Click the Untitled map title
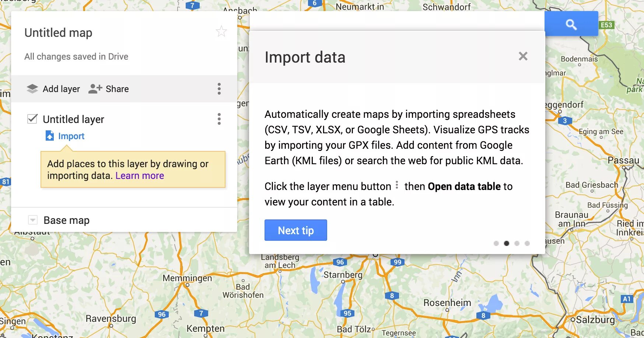 (x=59, y=33)
